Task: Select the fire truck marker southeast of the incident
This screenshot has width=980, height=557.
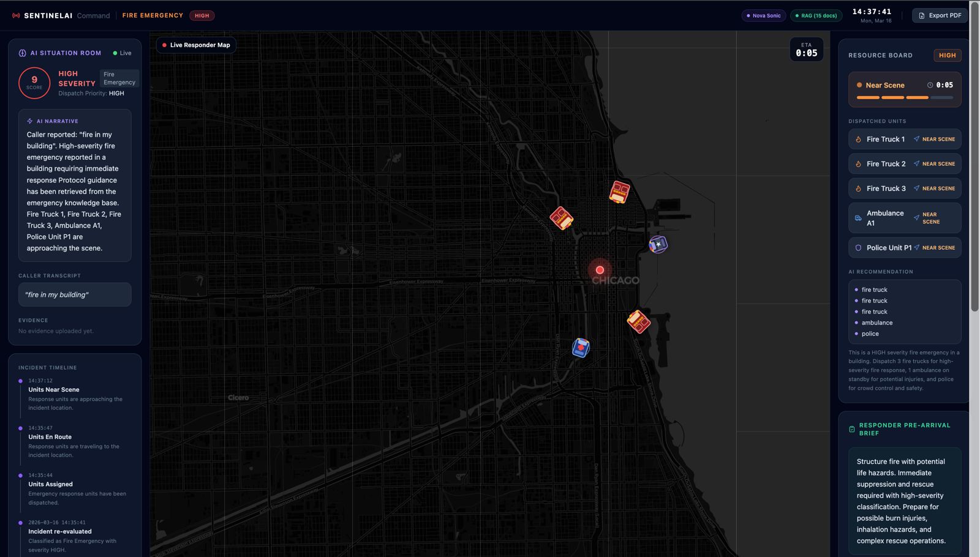Action: (638, 321)
